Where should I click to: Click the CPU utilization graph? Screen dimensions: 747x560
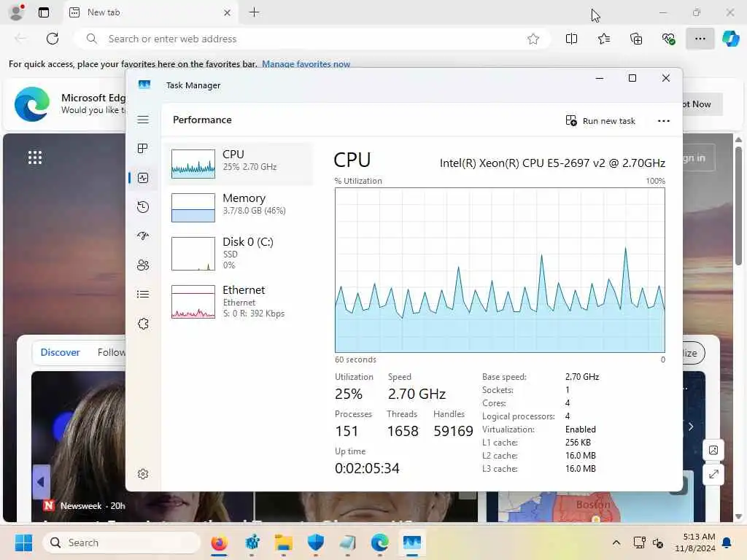(500, 270)
